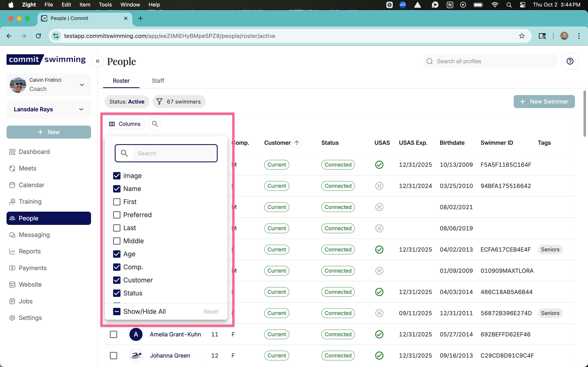Click the filter funnel icon
588x367 pixels.
point(159,102)
